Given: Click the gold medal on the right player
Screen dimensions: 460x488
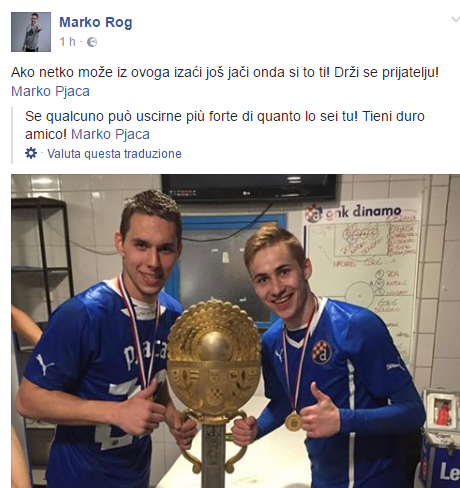Looking at the screenshot, I should click(293, 422).
